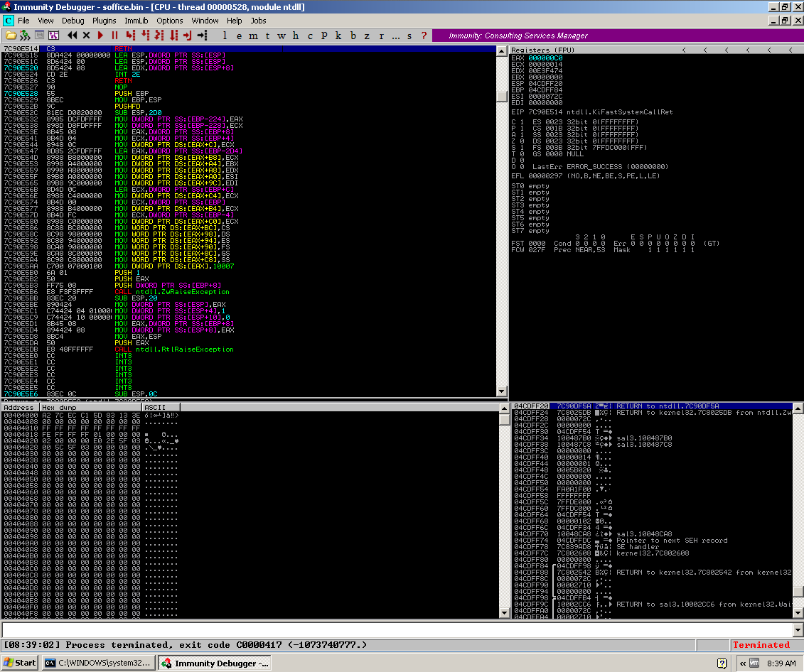Click the Immunity Consulting Services Manager banner
Viewport: 804px width, 672px height.
[618, 36]
